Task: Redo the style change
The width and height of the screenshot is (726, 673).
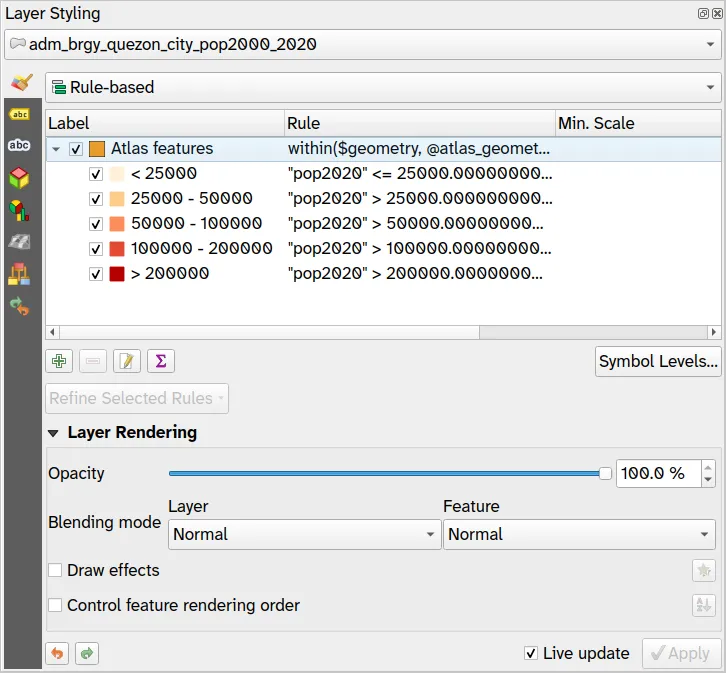Action: tap(87, 653)
